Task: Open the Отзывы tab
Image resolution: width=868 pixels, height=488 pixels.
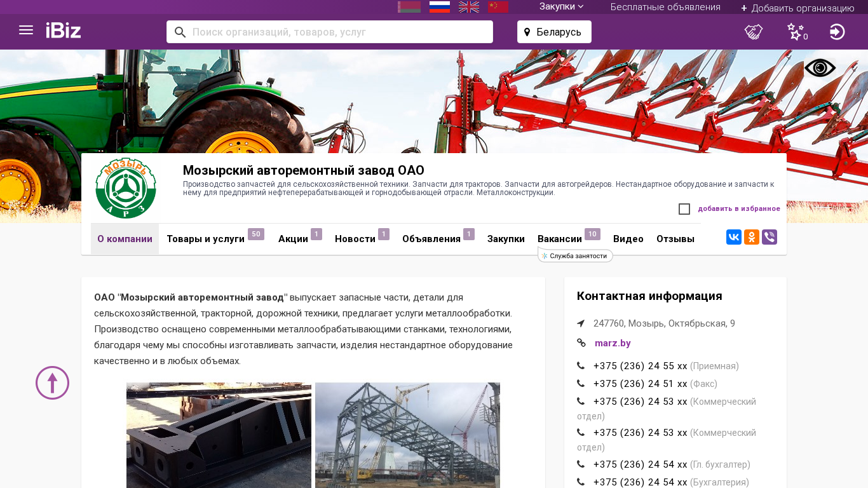Action: [x=675, y=239]
